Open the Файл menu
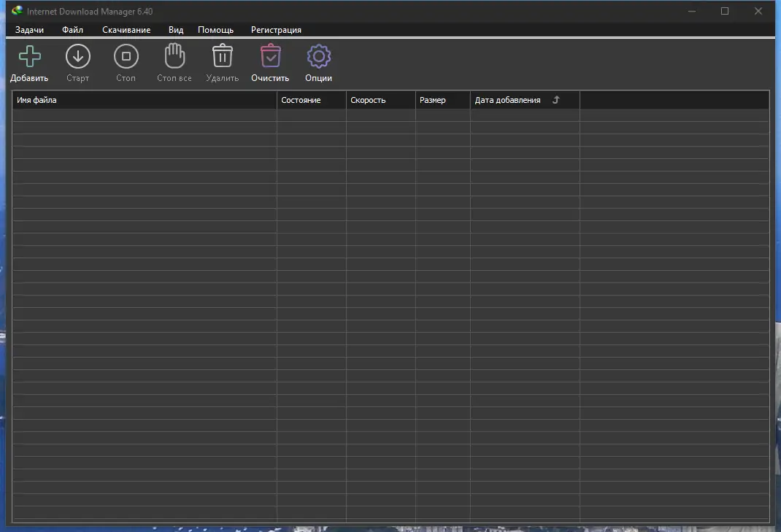 pos(73,30)
